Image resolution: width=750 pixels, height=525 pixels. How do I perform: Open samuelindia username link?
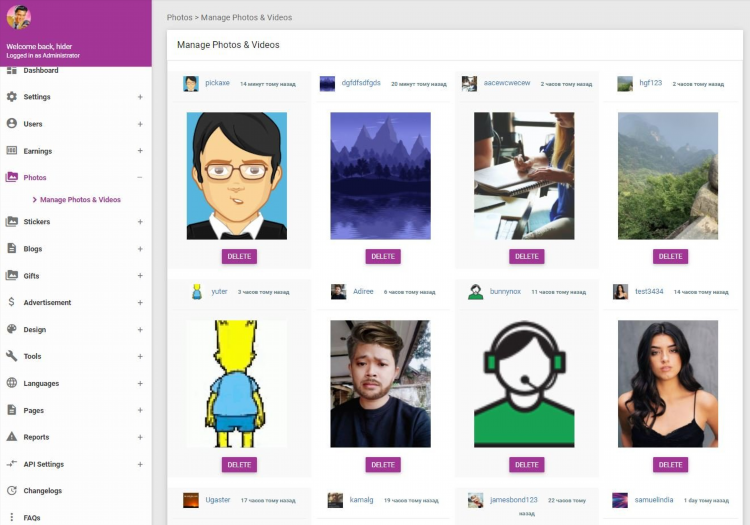tap(654, 500)
